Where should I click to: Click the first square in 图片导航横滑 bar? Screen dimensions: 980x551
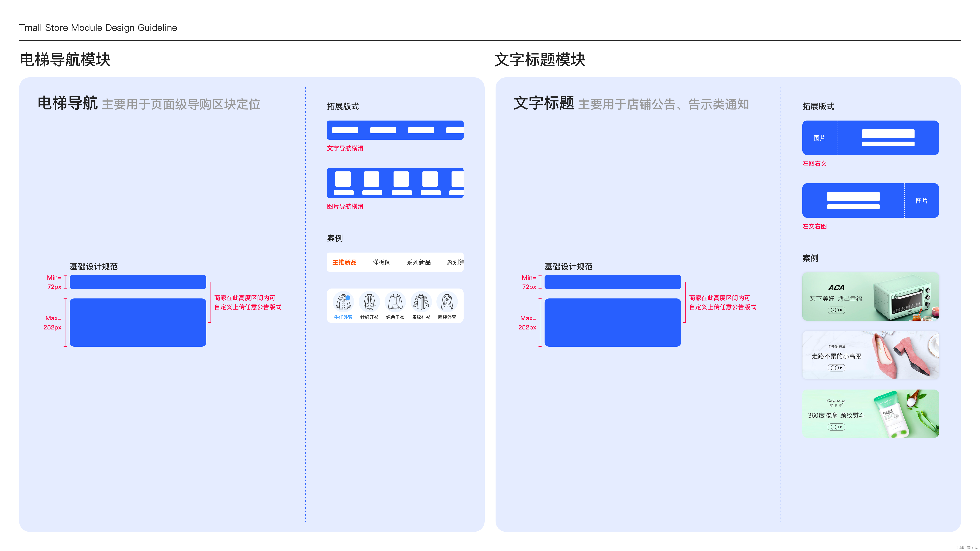point(343,179)
